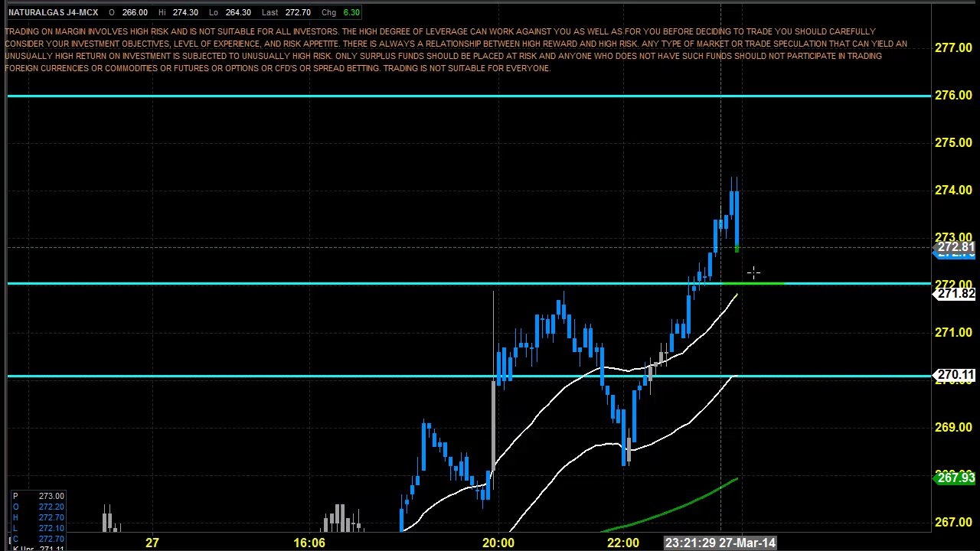The width and height of the screenshot is (980, 551).
Task: Click the 270.11 level price tag
Action: (x=955, y=376)
